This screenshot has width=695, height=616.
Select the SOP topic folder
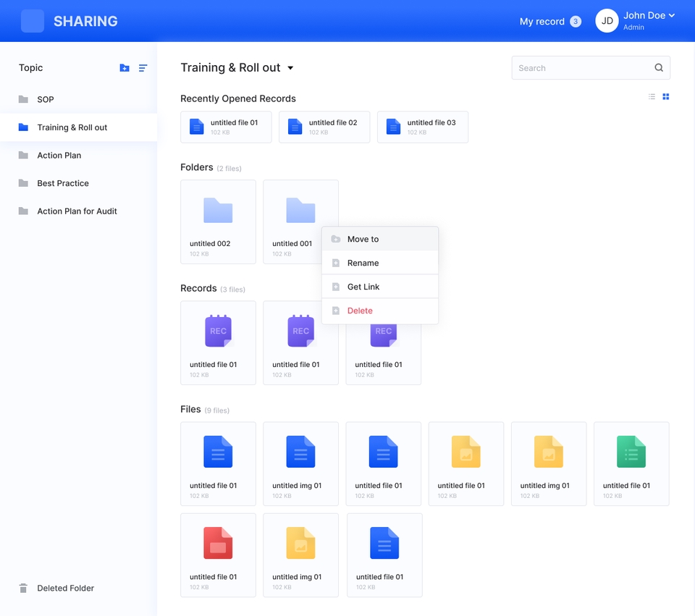78,99
